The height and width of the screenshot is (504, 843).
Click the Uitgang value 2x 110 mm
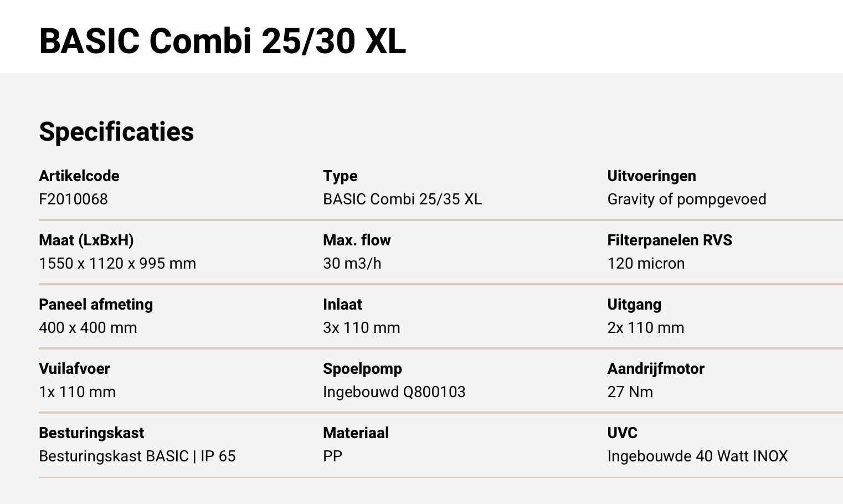coord(645,328)
